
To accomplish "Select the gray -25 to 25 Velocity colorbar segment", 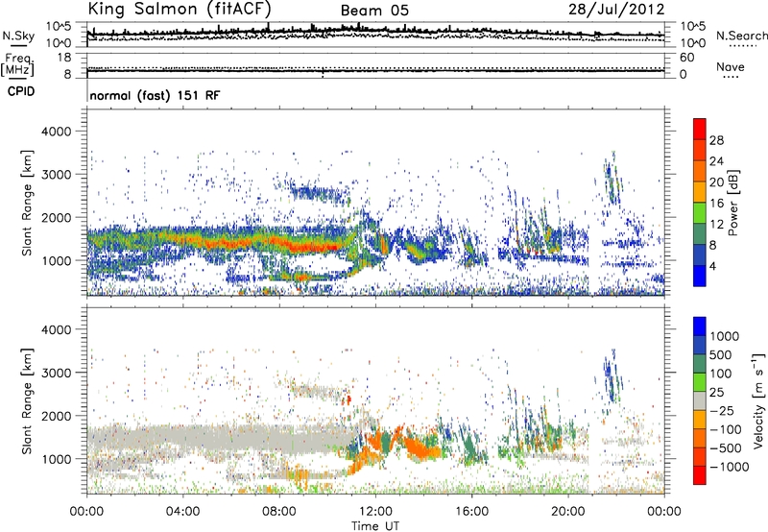I will [x=700, y=400].
